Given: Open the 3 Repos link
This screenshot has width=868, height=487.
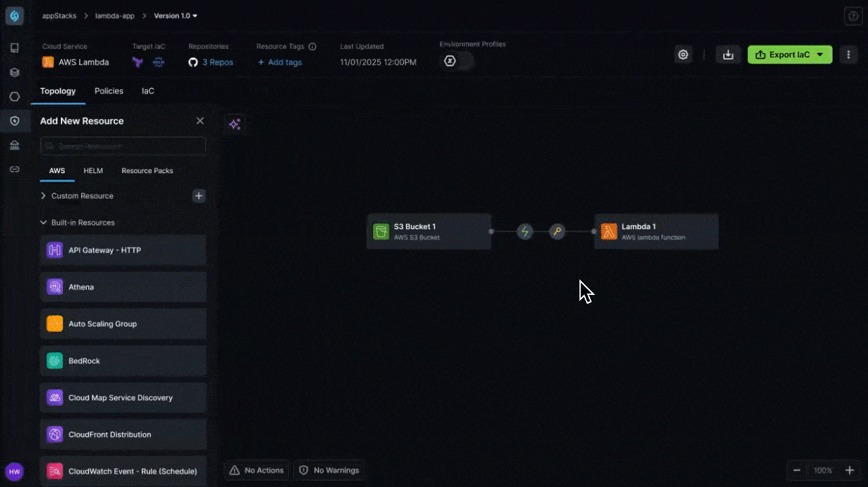Looking at the screenshot, I should (x=211, y=62).
